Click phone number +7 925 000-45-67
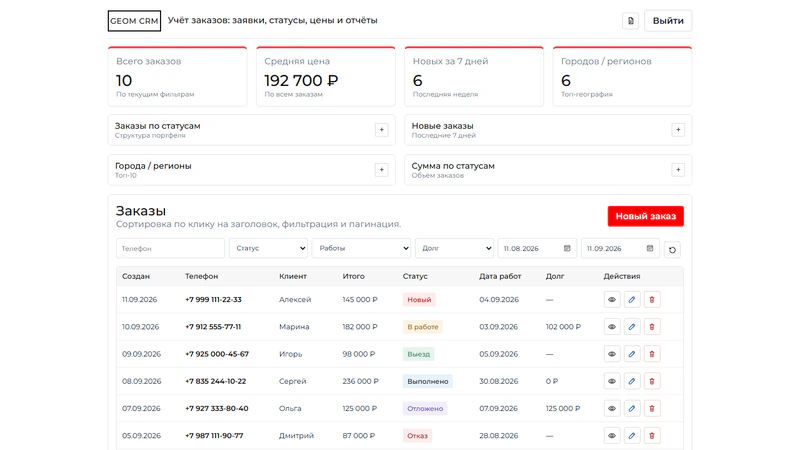This screenshot has height=450, width=800. [x=217, y=354]
